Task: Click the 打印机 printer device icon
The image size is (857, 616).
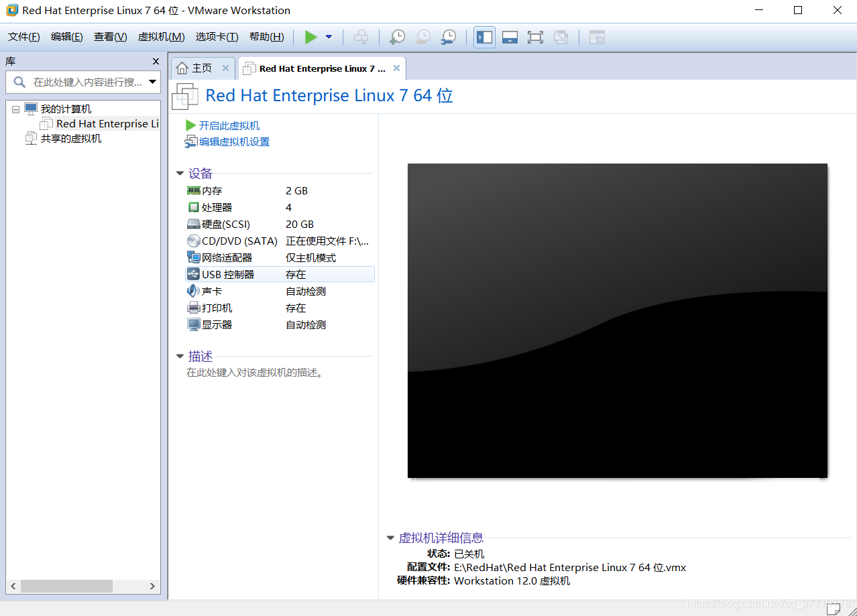Action: tap(194, 308)
